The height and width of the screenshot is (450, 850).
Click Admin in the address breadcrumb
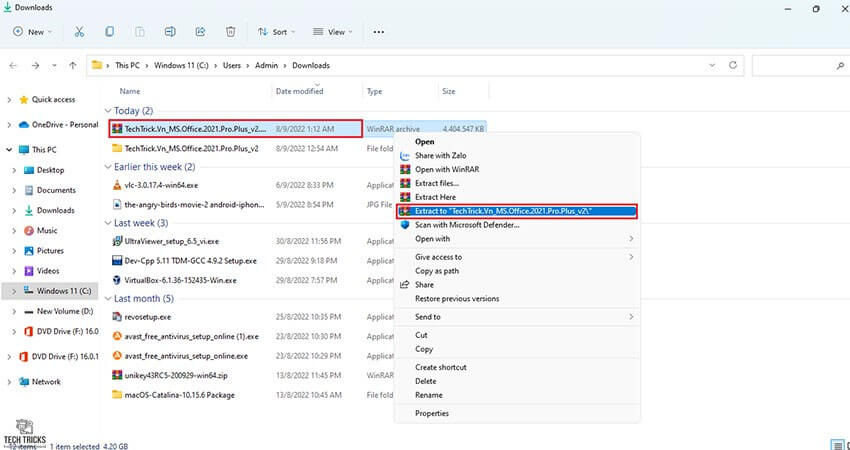pyautogui.click(x=267, y=65)
